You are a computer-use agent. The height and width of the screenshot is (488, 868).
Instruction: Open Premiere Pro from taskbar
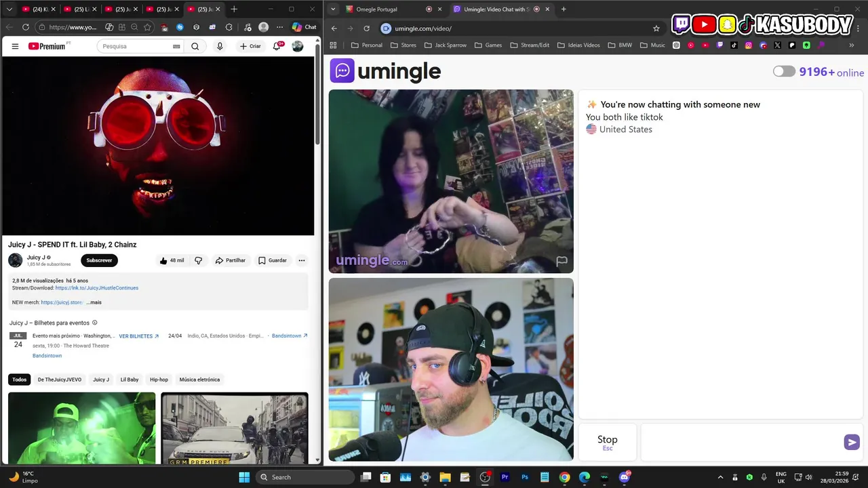[505, 477]
